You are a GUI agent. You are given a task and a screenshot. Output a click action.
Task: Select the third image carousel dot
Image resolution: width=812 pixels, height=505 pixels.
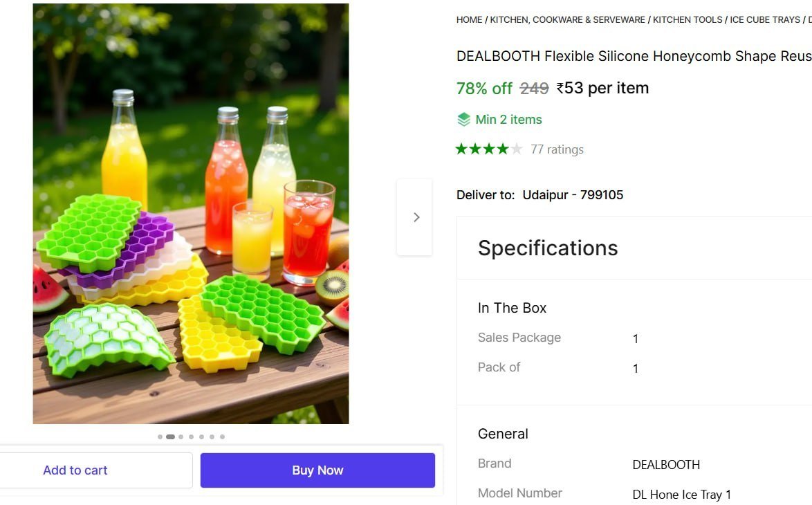coord(181,437)
